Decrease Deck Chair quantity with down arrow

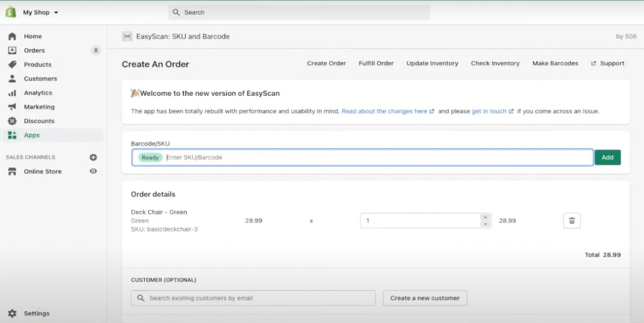pos(485,224)
